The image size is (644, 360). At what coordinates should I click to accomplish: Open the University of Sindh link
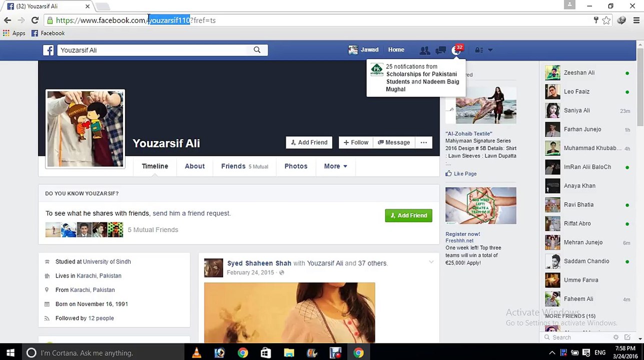click(x=107, y=262)
